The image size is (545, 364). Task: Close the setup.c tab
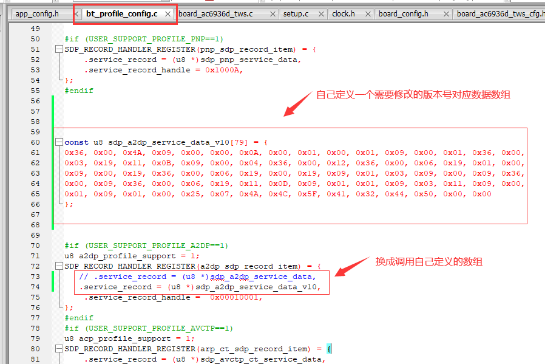[321, 14]
